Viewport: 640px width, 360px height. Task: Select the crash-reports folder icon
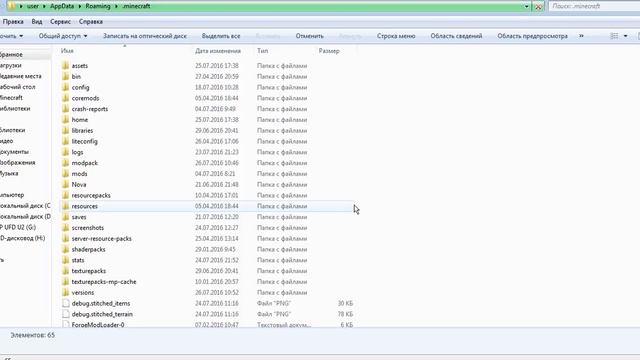(65, 109)
